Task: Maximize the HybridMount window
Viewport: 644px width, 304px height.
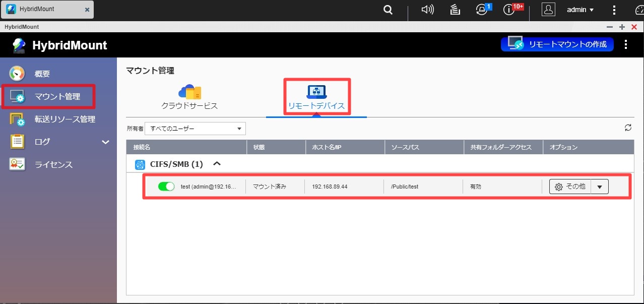Action: click(622, 27)
